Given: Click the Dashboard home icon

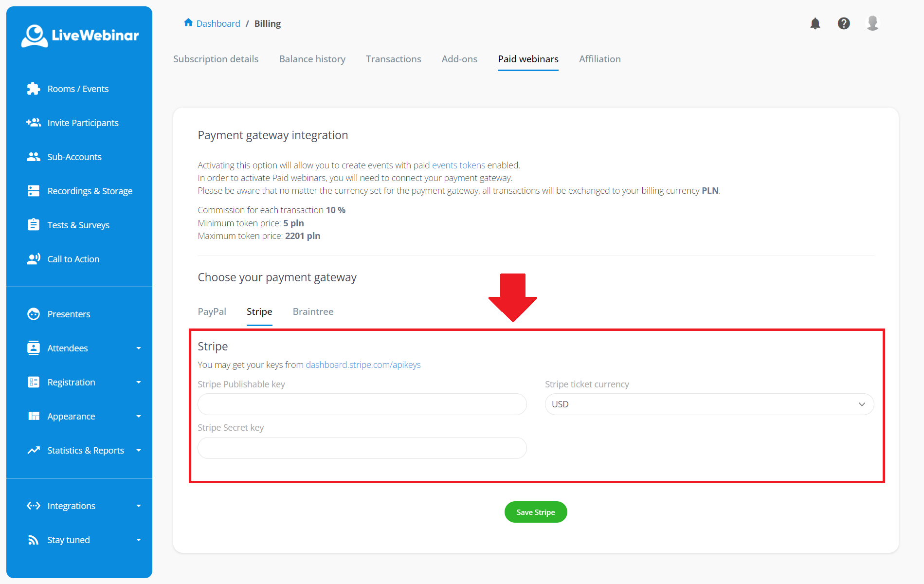Looking at the screenshot, I should pos(188,23).
